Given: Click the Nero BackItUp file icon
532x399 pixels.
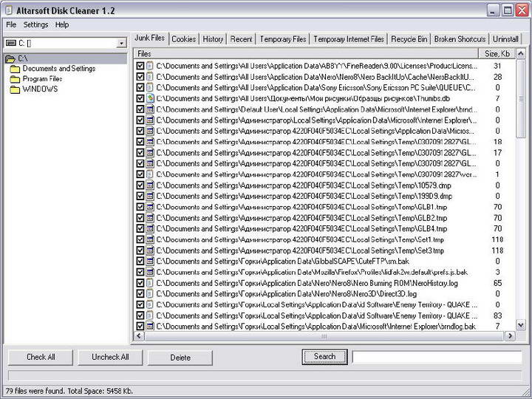Looking at the screenshot, I should click(150, 77).
